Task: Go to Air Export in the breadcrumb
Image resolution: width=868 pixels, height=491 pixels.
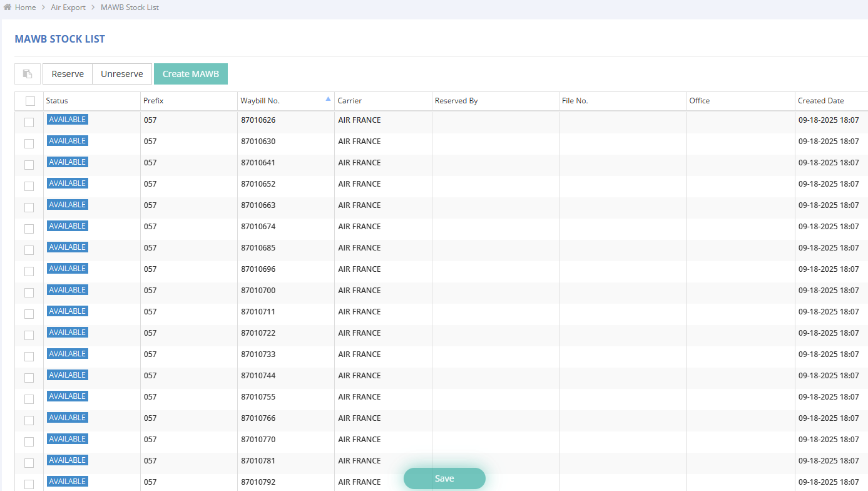Action: coord(68,8)
